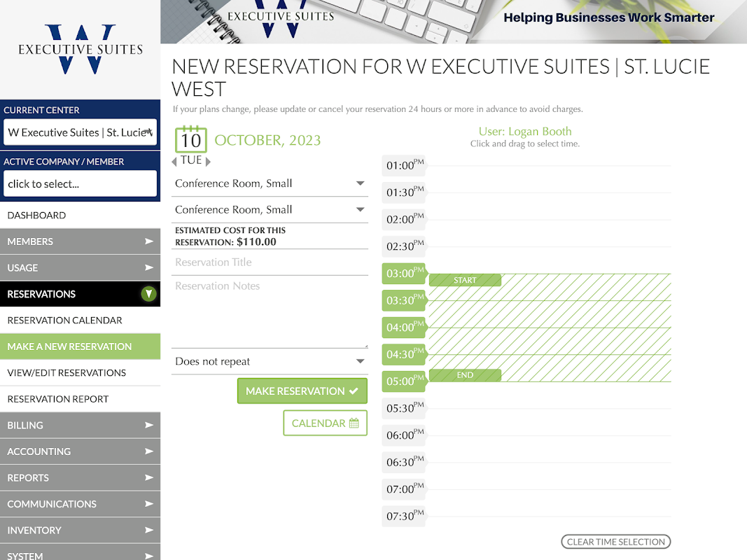Open Reservation Calendar page

pos(80,320)
